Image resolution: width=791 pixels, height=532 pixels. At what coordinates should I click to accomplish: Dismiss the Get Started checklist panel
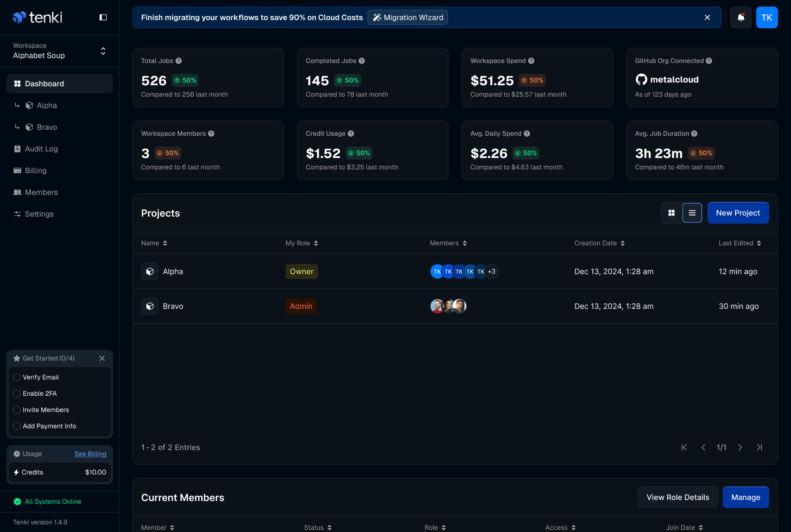pyautogui.click(x=102, y=358)
